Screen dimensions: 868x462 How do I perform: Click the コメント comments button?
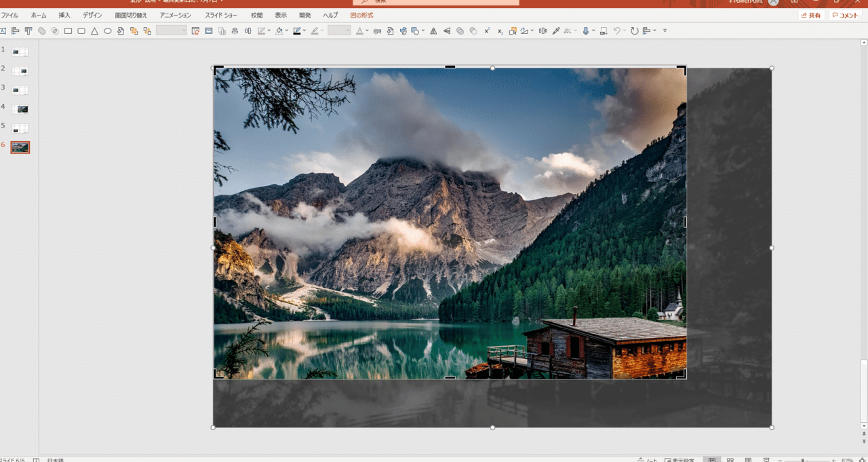846,15
